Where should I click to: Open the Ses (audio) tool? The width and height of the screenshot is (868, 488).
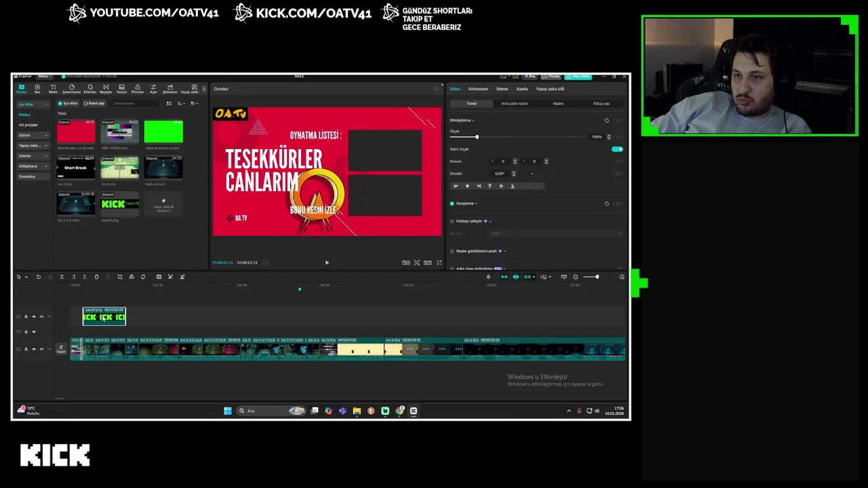coord(37,89)
